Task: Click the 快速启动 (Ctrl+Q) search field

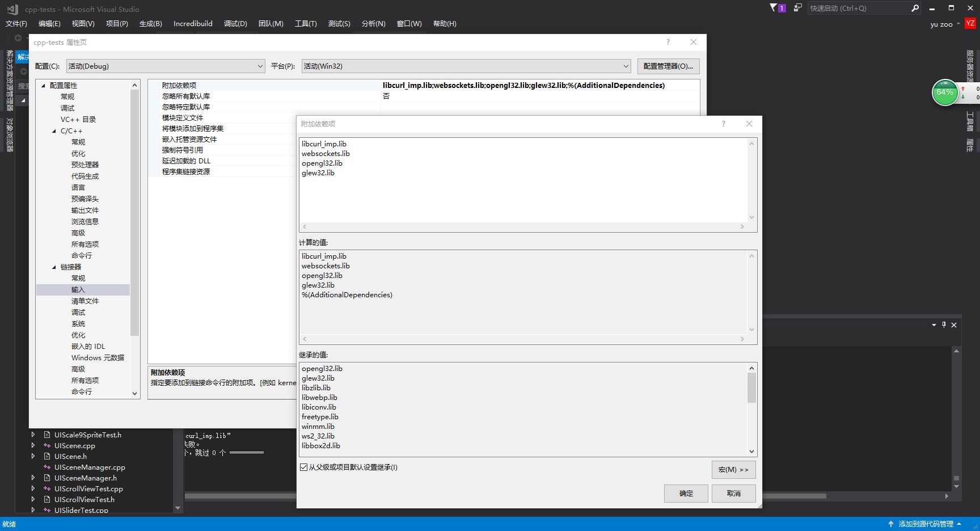Action: (859, 8)
